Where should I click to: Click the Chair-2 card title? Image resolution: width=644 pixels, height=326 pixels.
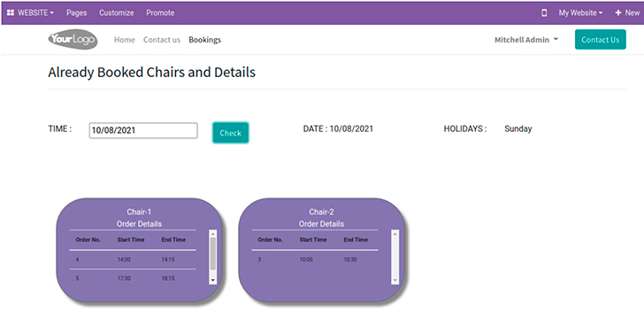(x=321, y=212)
